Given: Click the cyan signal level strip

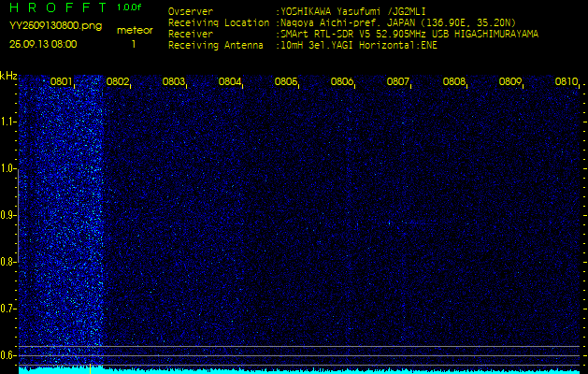Looking at the screenshot, I should click(299, 371).
